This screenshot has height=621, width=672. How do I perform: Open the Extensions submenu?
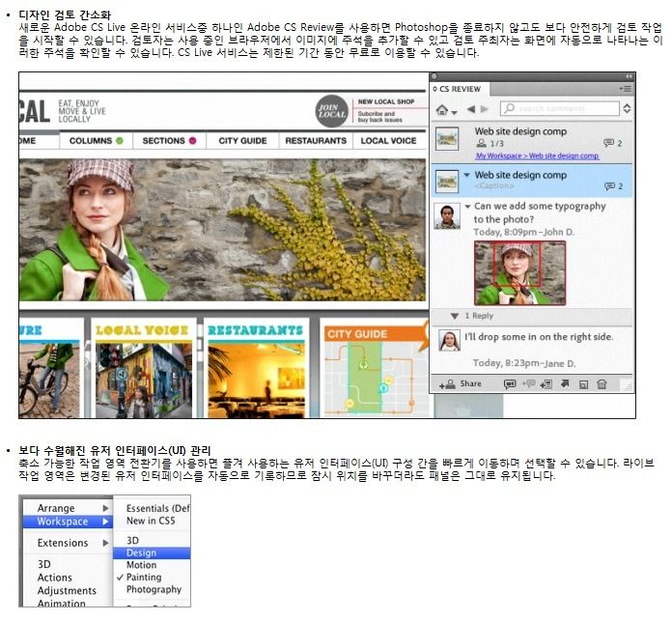pyautogui.click(x=68, y=543)
